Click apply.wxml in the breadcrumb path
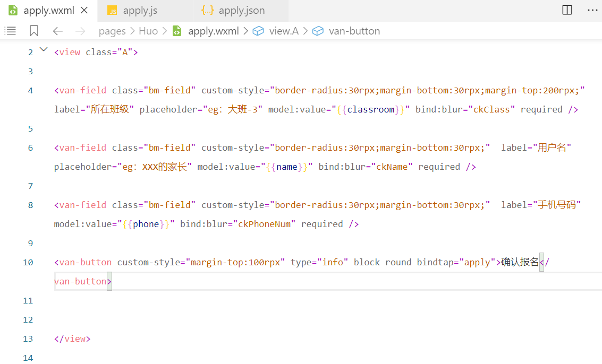The width and height of the screenshot is (602, 364). coord(213,31)
